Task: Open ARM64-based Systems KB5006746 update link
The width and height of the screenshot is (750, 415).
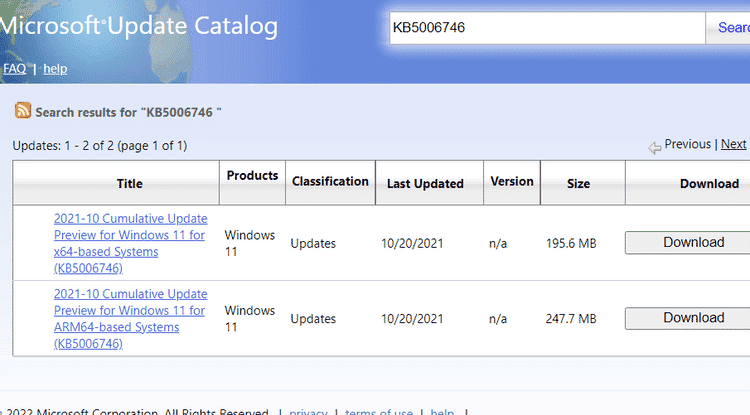Action: coord(131,319)
